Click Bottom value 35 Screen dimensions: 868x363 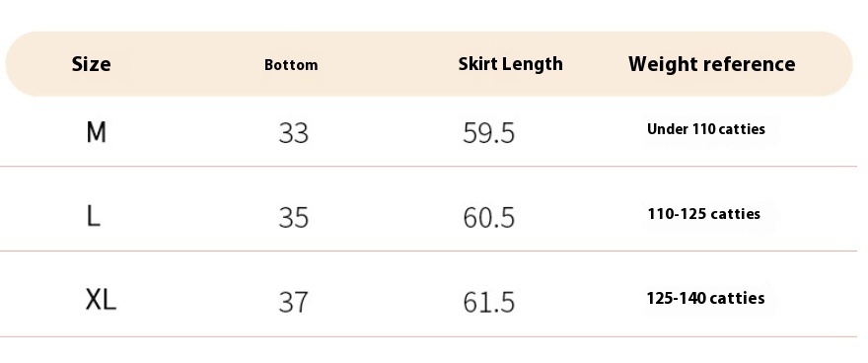[293, 217]
